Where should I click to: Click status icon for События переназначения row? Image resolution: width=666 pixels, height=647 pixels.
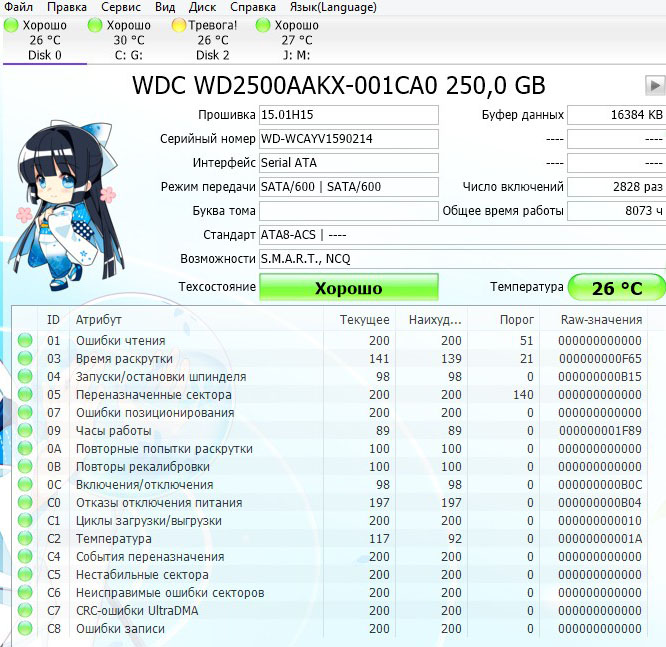(x=25, y=556)
